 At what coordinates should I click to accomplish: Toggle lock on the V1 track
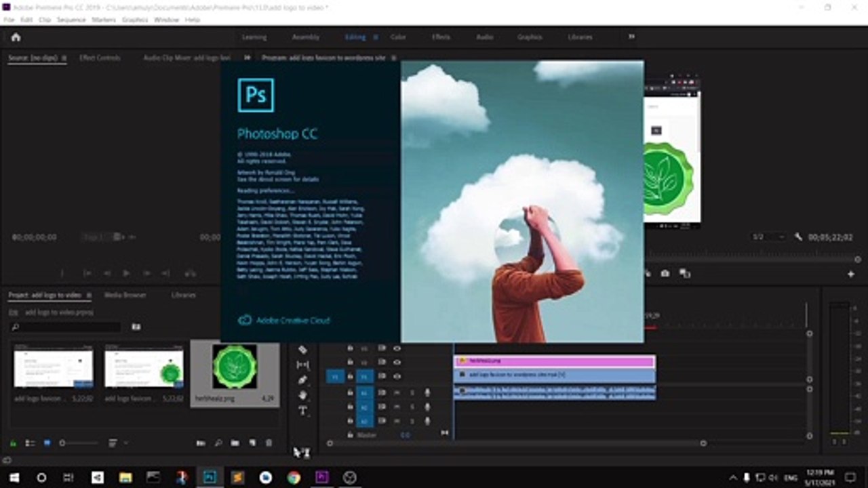pyautogui.click(x=351, y=376)
